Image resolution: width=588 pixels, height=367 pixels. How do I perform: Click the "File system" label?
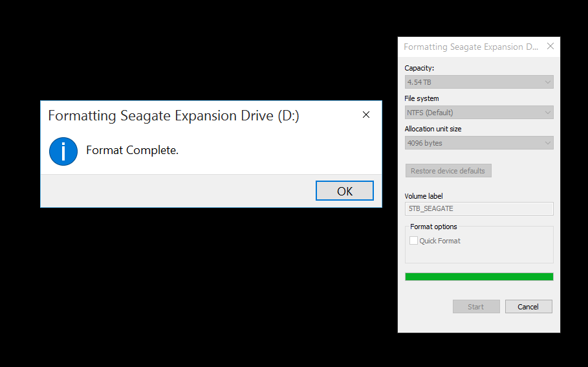[422, 98]
